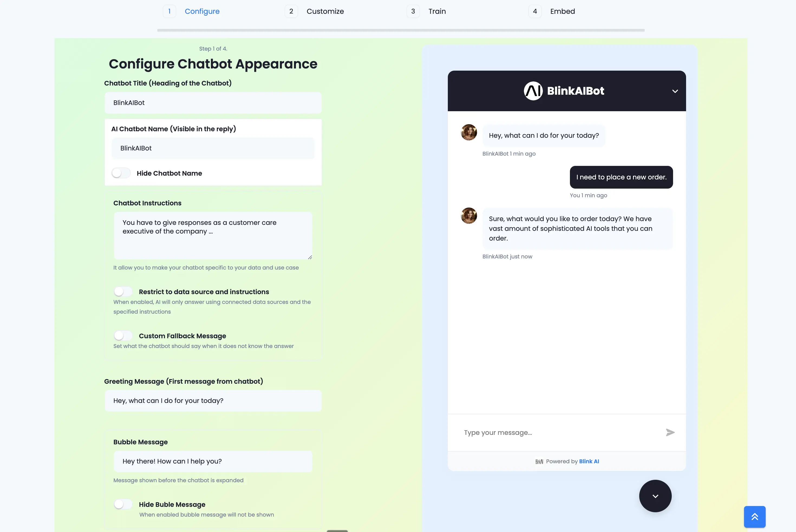Toggle Hide Chatbot Name switch
The height and width of the screenshot is (532, 796).
tap(121, 173)
